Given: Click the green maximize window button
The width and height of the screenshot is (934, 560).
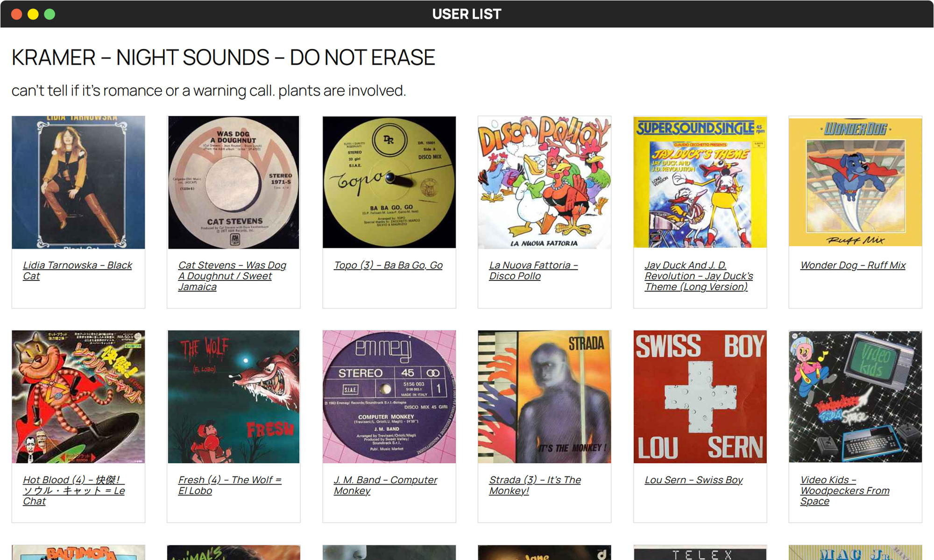Looking at the screenshot, I should (x=50, y=14).
